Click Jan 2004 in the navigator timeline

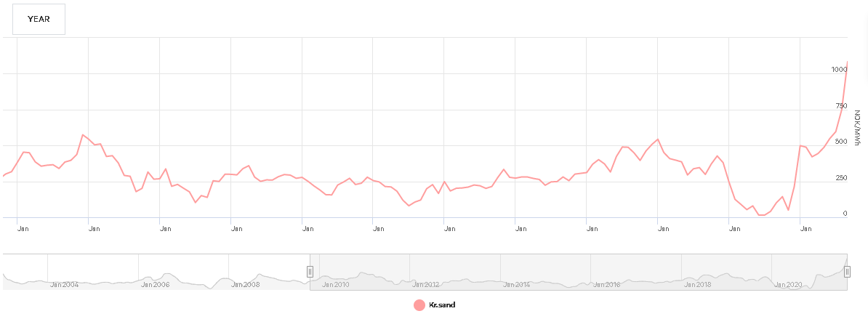[x=64, y=284]
